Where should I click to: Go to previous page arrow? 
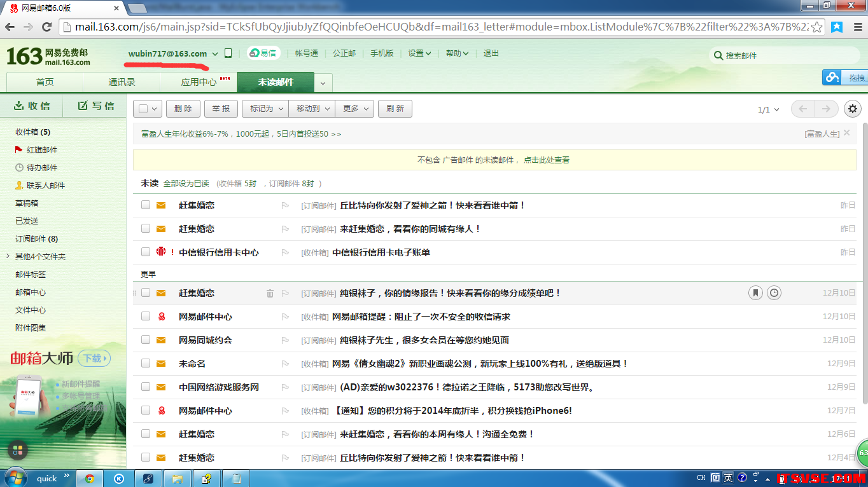point(803,109)
